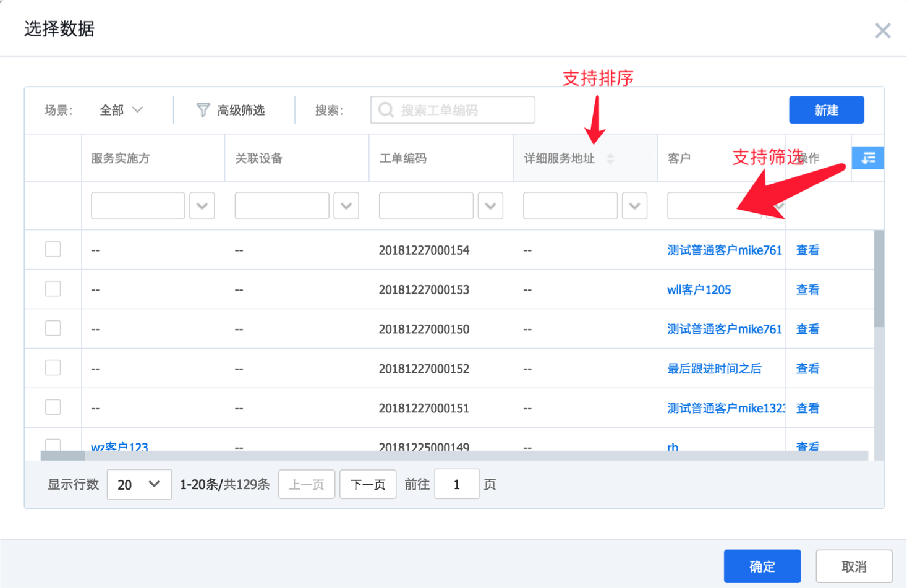Click order number 20181227000153
907x588 pixels.
[424, 290]
